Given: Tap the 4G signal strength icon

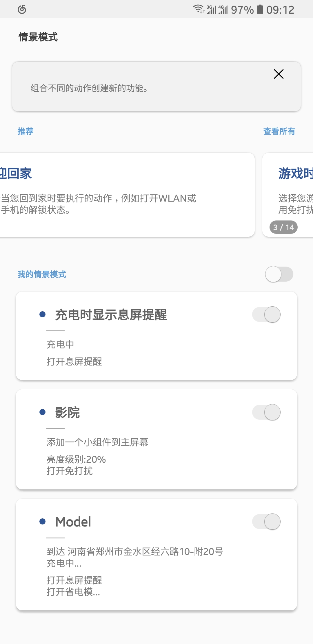Looking at the screenshot, I should [223, 9].
